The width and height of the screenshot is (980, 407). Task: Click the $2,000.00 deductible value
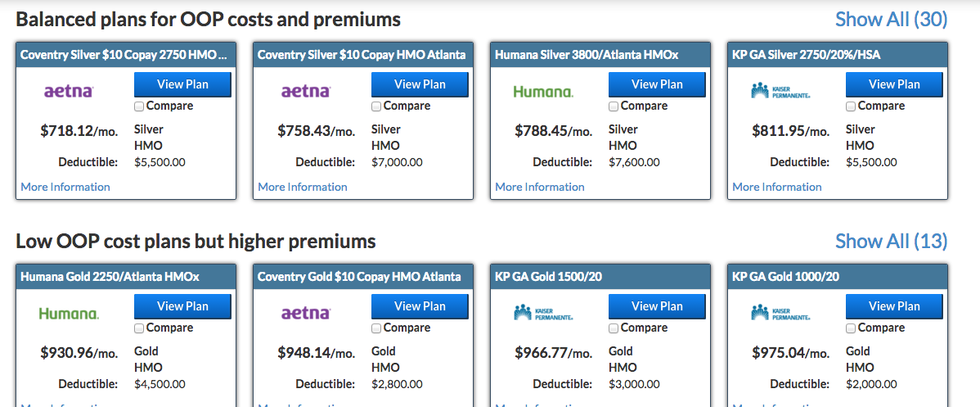tap(871, 384)
